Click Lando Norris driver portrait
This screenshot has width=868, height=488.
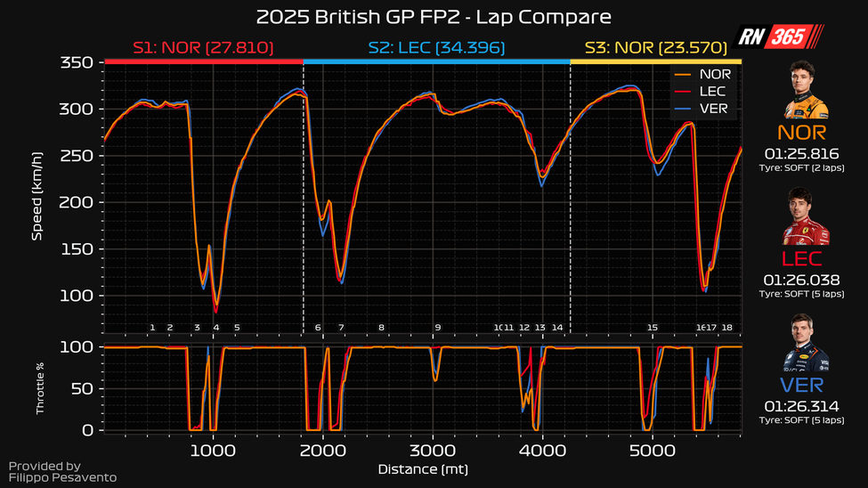(805, 93)
